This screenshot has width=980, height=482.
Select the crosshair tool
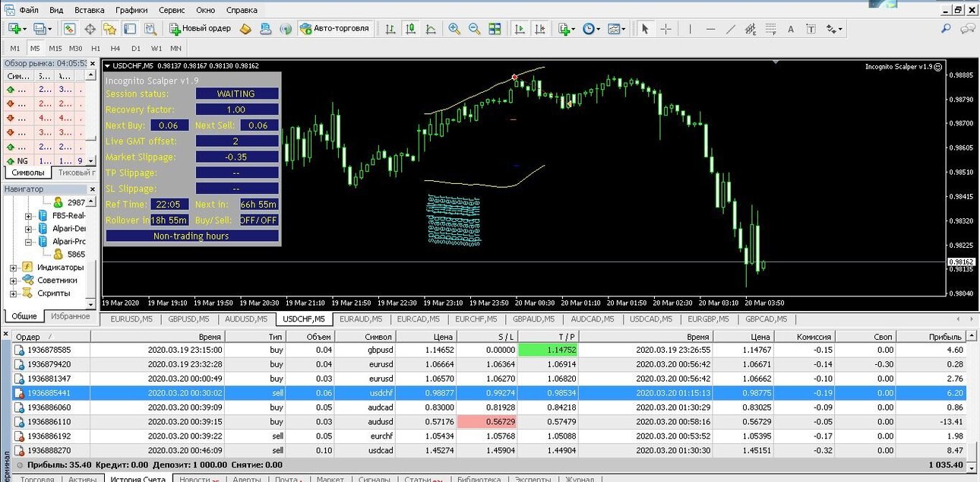(x=665, y=29)
